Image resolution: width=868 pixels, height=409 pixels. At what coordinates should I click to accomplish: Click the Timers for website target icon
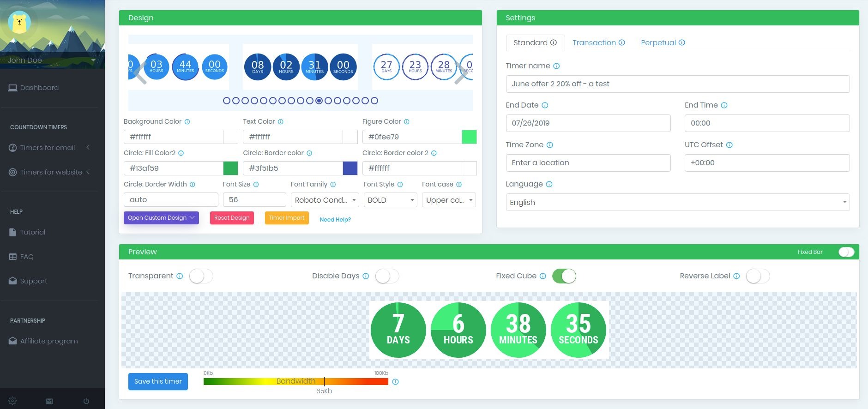click(x=13, y=172)
